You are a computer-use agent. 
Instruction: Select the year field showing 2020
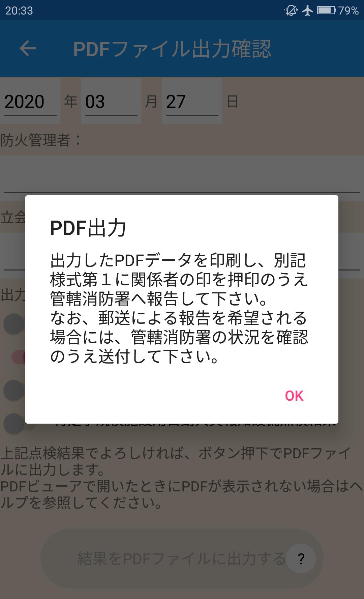click(x=30, y=101)
